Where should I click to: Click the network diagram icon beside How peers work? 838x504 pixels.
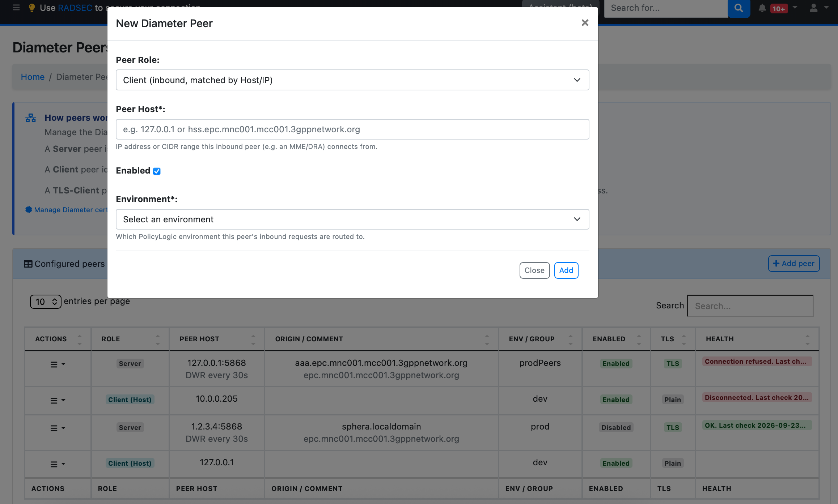tap(31, 118)
